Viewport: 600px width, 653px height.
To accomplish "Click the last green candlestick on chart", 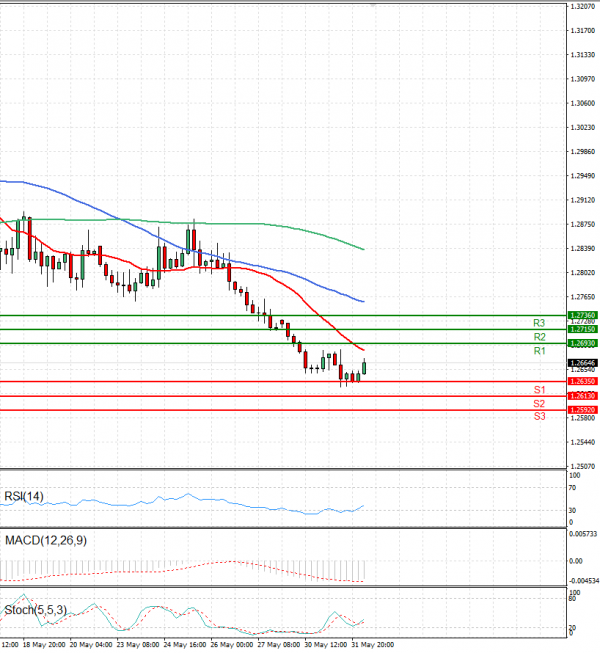I will click(x=364, y=368).
